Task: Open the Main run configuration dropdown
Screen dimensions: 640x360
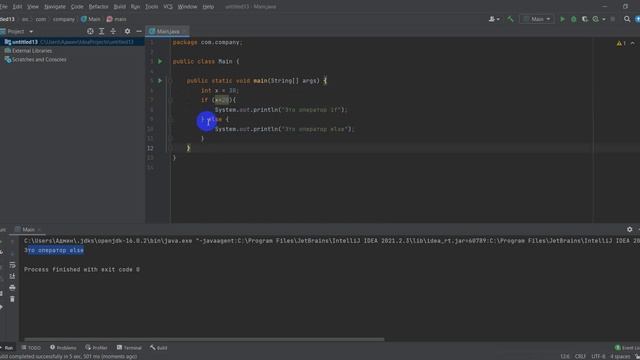Action: tap(537, 19)
